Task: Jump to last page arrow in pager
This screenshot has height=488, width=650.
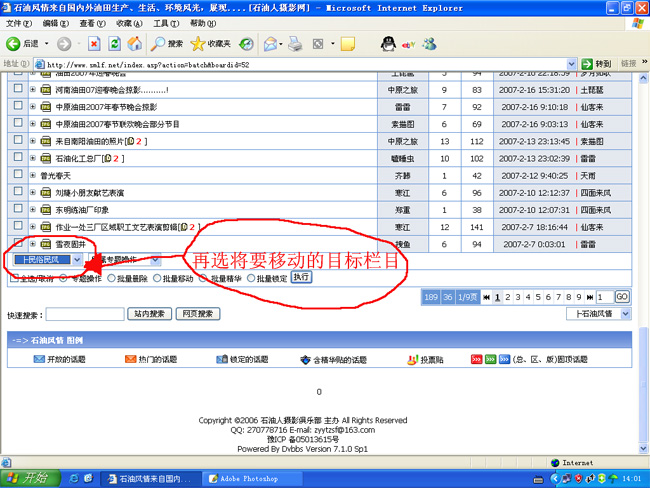Action: tap(589, 297)
